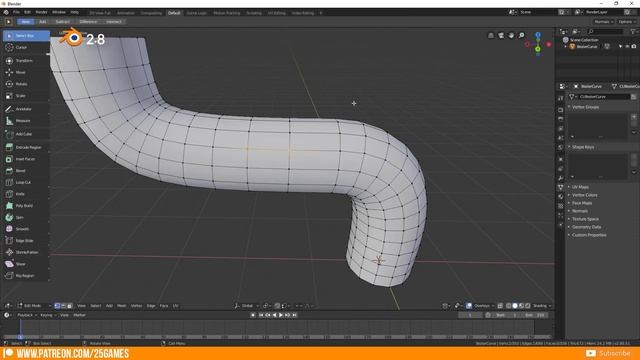Enable edge select mode
This screenshot has width=640, height=360.
point(63,306)
